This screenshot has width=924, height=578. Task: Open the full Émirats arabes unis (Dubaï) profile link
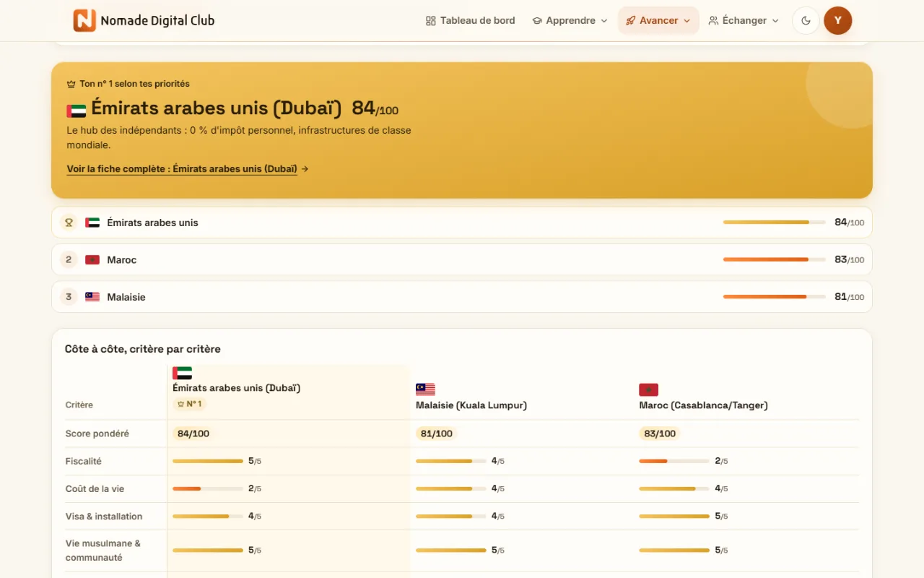tap(188, 169)
